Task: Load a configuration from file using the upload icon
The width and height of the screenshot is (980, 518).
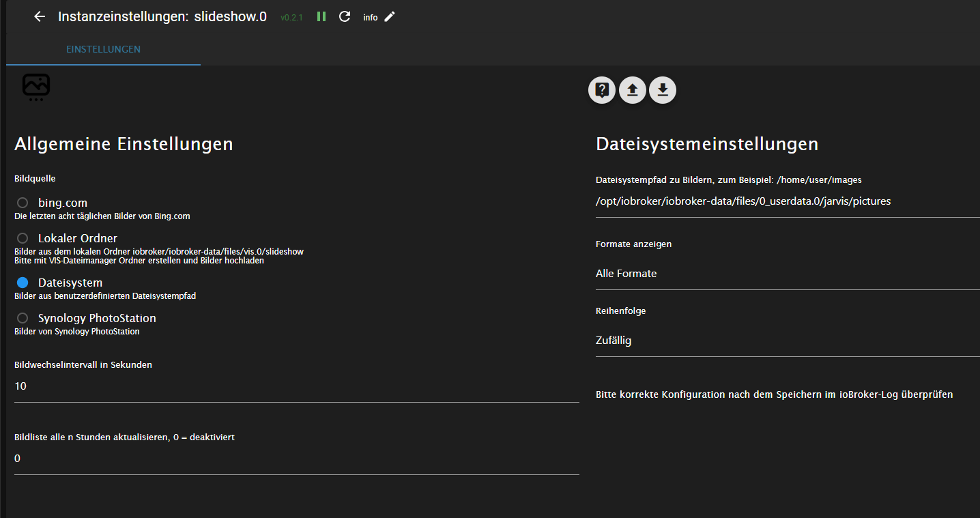Action: [x=633, y=90]
